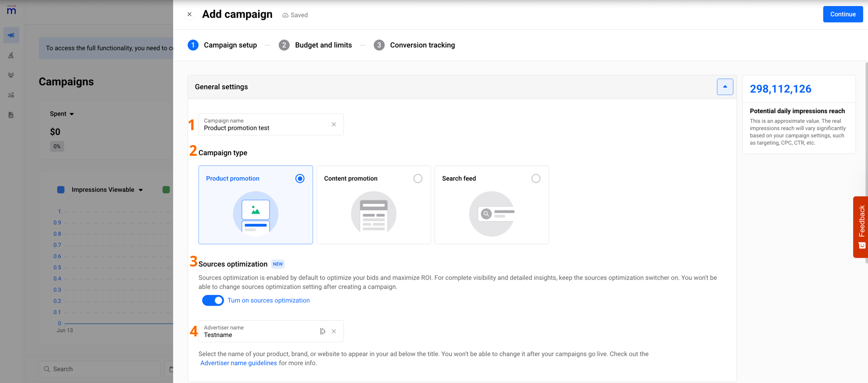This screenshot has width=868, height=383.
Task: Collapse the General settings section
Action: [x=725, y=87]
